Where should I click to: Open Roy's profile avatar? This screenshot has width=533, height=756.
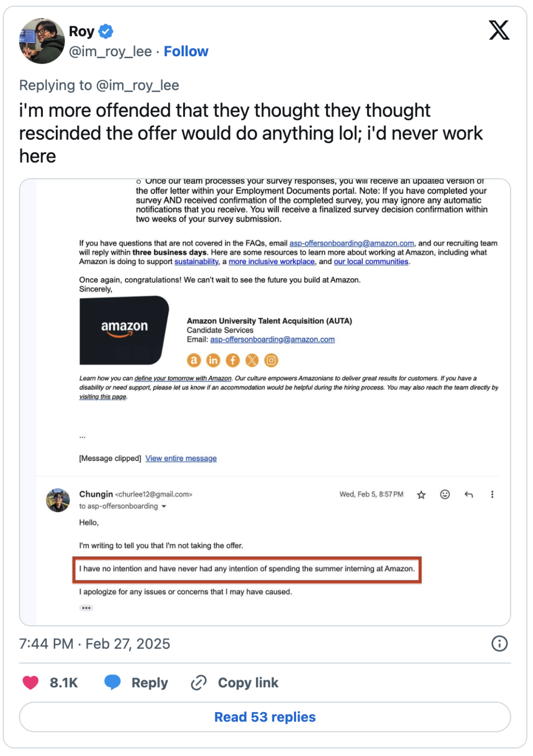point(42,41)
